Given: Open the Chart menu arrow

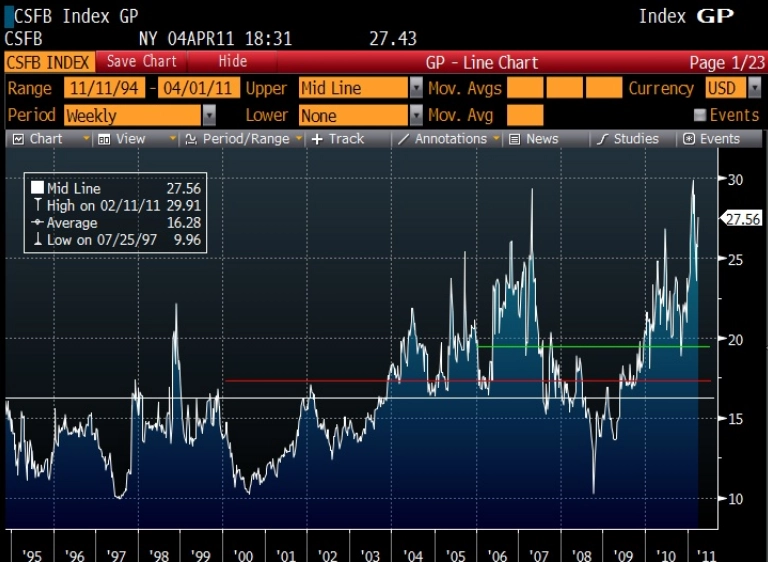Looking at the screenshot, I should (x=86, y=139).
